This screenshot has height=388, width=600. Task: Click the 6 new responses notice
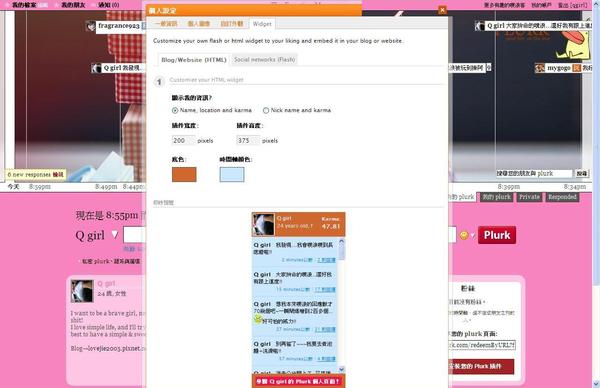click(36, 174)
